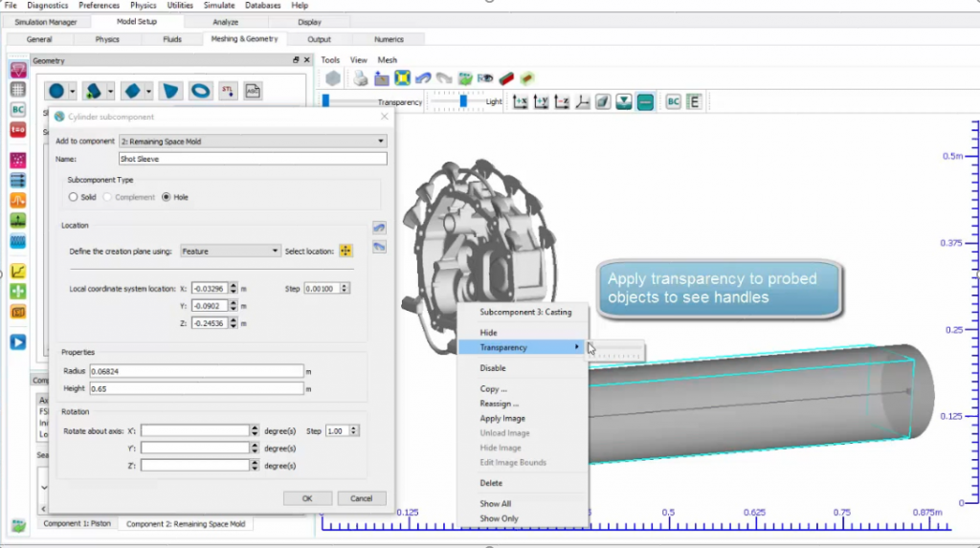This screenshot has height=548, width=980.
Task: Click the blue play/run simulation sidebar icon
Action: [18, 342]
